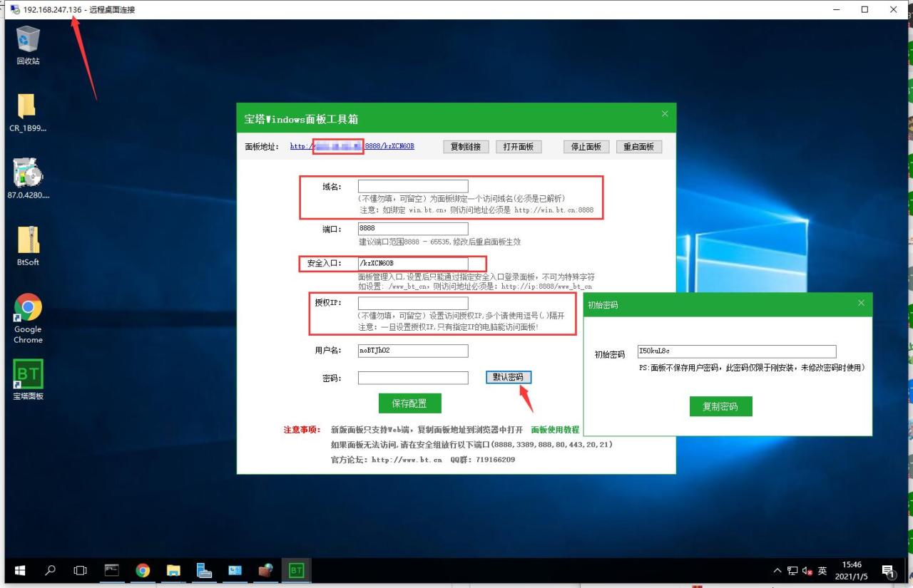913x588 pixels.
Task: Open File Explorer from the taskbar
Action: [x=173, y=570]
